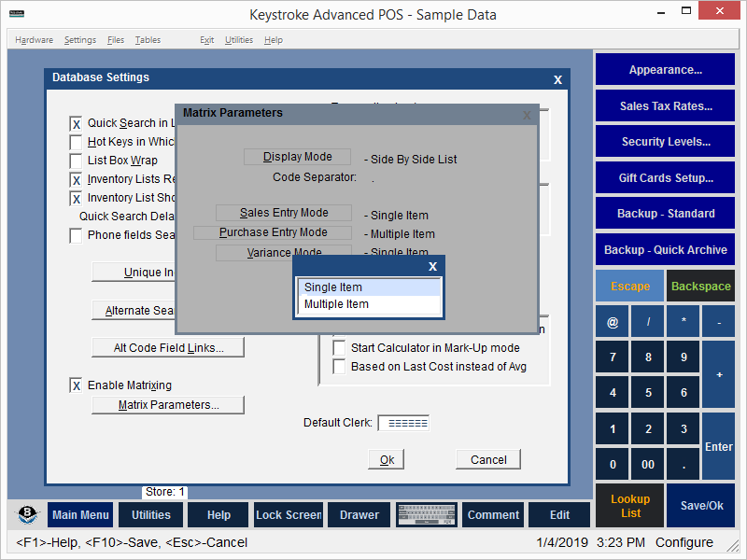Toggle Quick Search checkbox
Screen dimensions: 747x560
pos(76,124)
